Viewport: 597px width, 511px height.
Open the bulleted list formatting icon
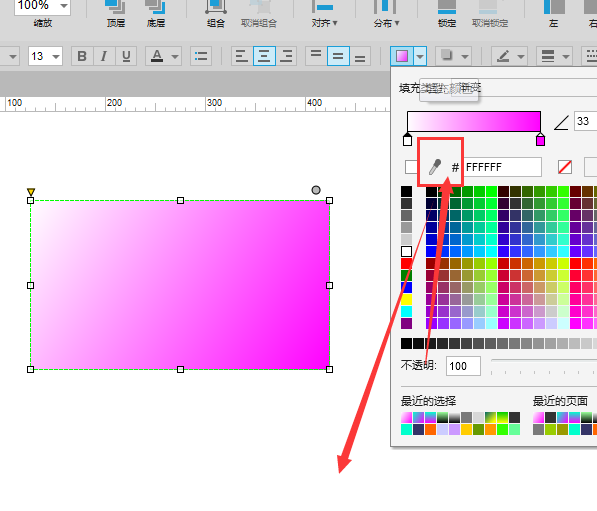(x=201, y=56)
